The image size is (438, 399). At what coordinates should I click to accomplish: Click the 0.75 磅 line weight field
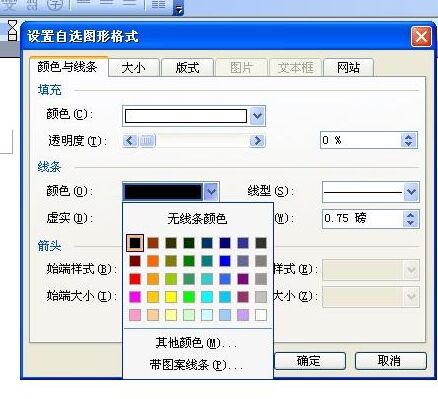click(x=362, y=219)
